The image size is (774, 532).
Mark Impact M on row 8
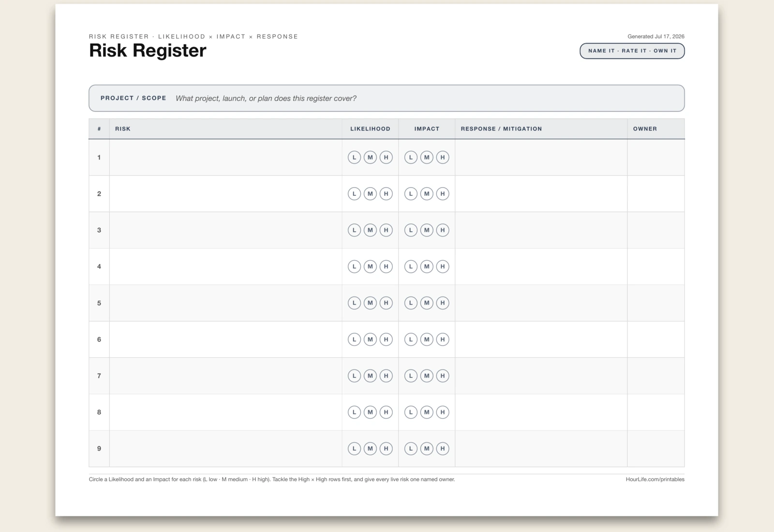pos(427,412)
